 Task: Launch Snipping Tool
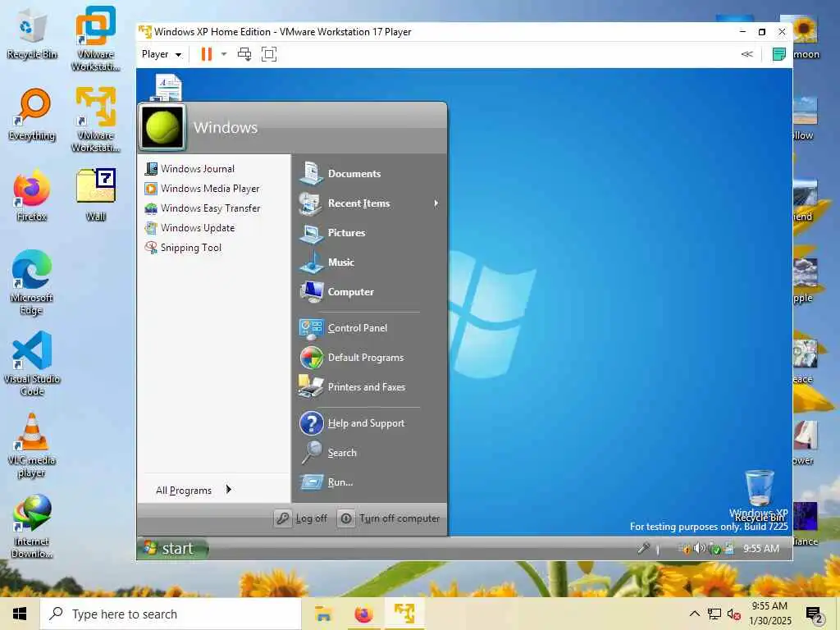183,248
